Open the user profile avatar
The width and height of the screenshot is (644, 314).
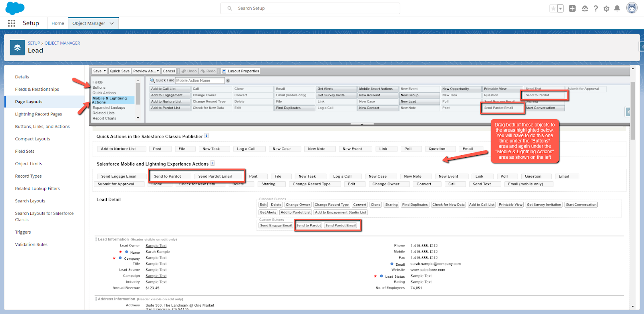click(632, 8)
